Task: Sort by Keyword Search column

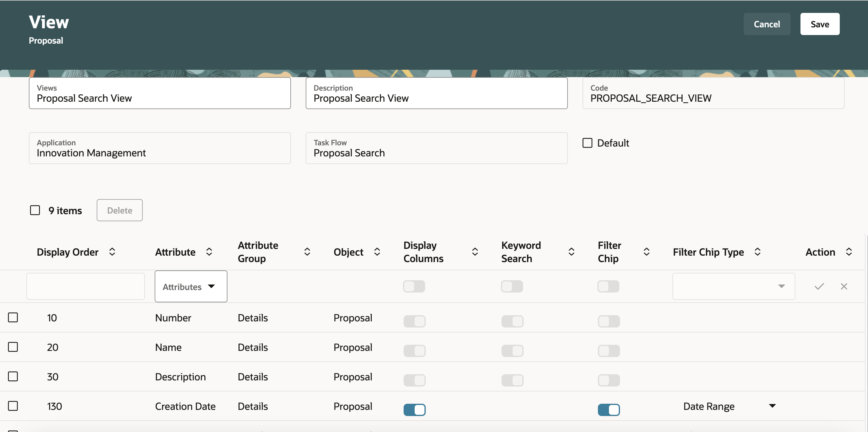Action: coord(571,252)
